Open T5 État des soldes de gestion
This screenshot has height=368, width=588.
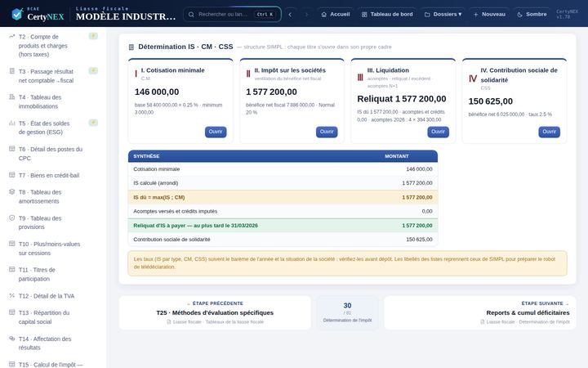click(x=52, y=128)
